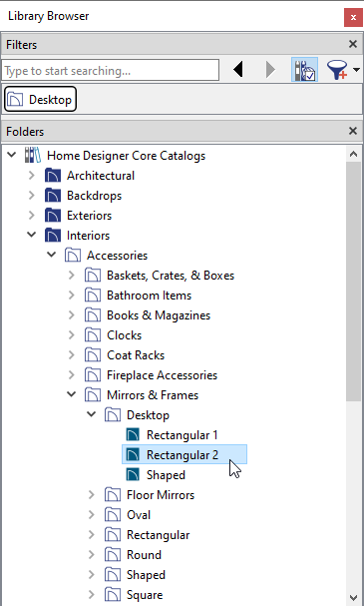Collapse Home Designer Core Catalogs node
Viewport: 364px width, 606px height.
click(x=12, y=155)
